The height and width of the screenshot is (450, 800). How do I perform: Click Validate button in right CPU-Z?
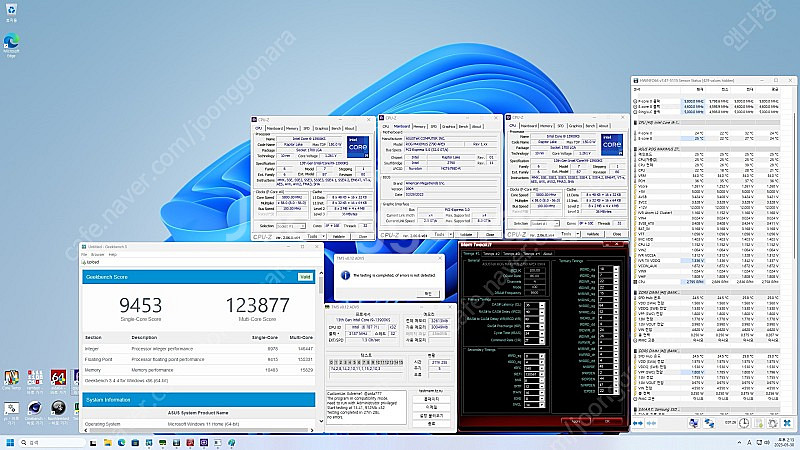(x=592, y=234)
